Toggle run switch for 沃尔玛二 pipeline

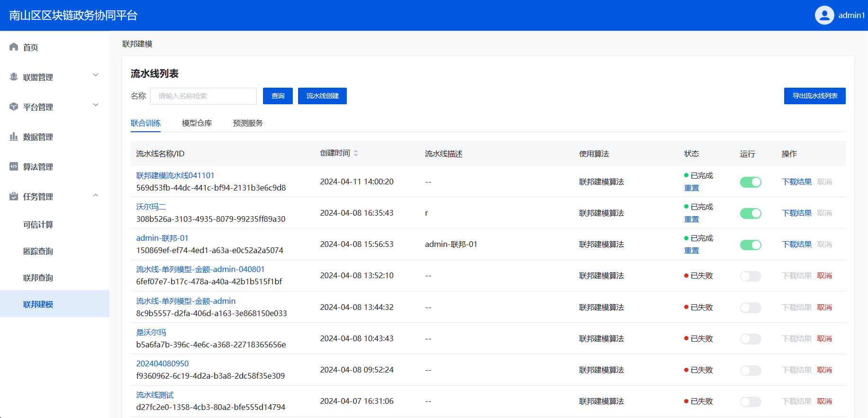[750, 213]
